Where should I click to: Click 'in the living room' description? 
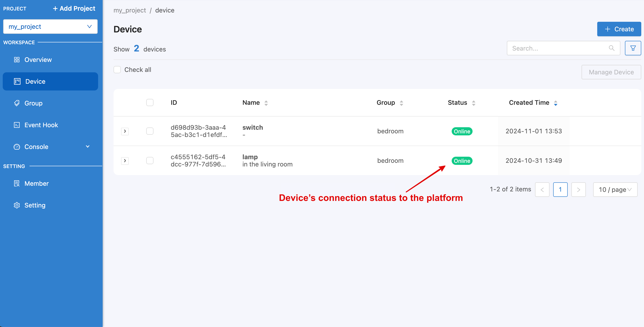point(267,164)
